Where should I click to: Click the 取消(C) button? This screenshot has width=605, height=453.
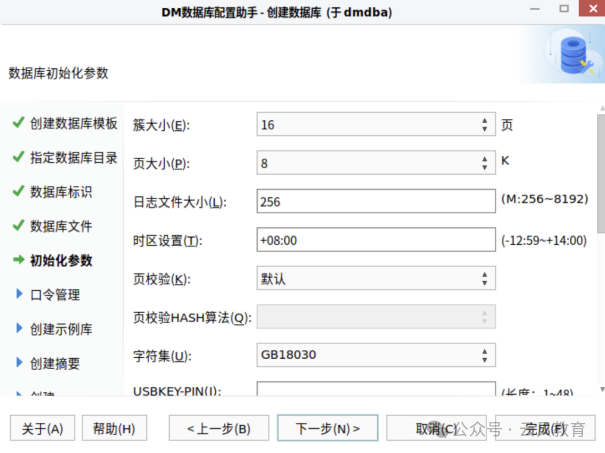coord(436,428)
